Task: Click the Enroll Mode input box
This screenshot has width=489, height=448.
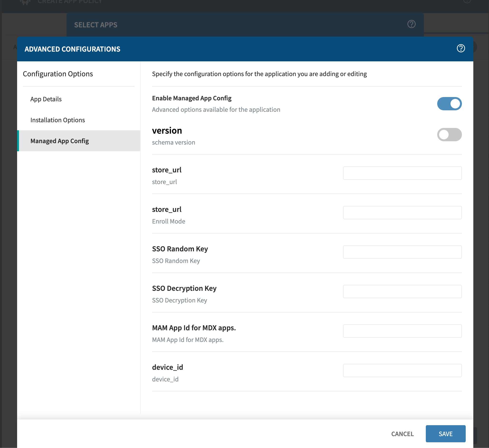Action: 402,213
